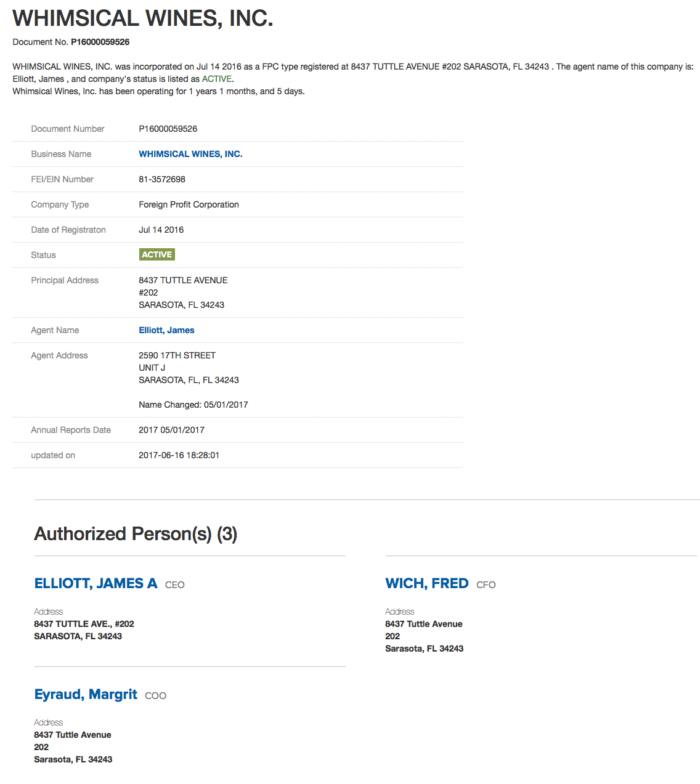This screenshot has width=700, height=784.
Task: Click the registration date Jul 14 2016
Action: click(161, 230)
